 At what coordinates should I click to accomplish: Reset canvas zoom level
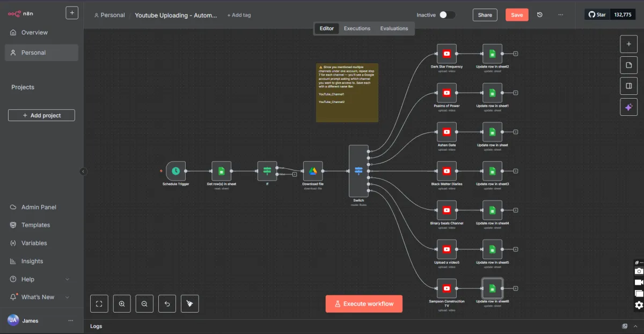point(167,303)
